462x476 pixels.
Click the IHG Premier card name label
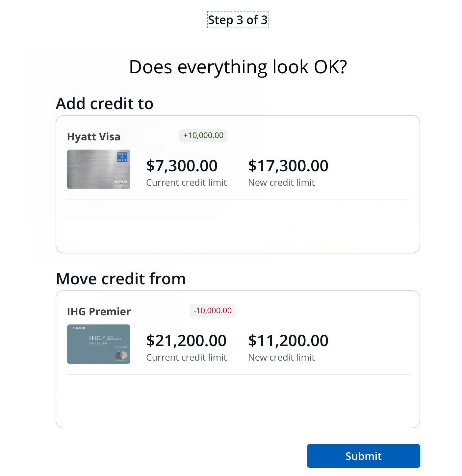pyautogui.click(x=99, y=311)
